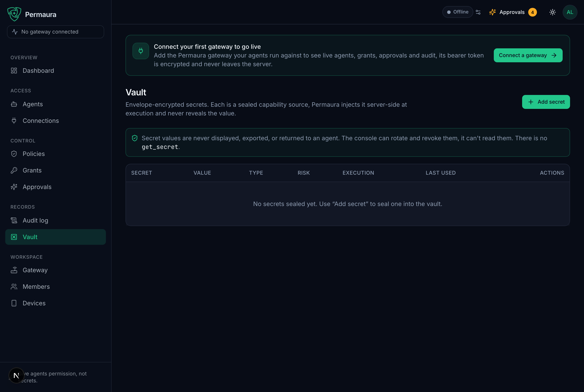Toggle the light/dark theme sun icon
Image resolution: width=584 pixels, height=392 pixels.
pos(552,12)
